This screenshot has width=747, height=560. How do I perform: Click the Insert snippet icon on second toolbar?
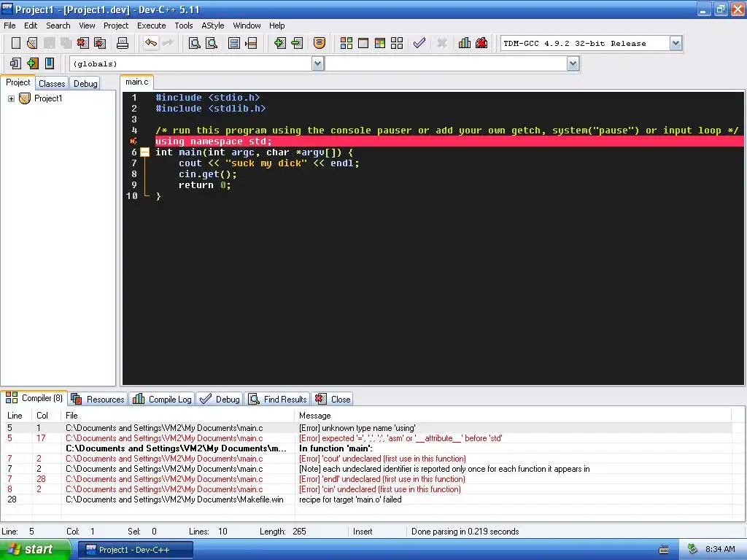click(x=16, y=63)
